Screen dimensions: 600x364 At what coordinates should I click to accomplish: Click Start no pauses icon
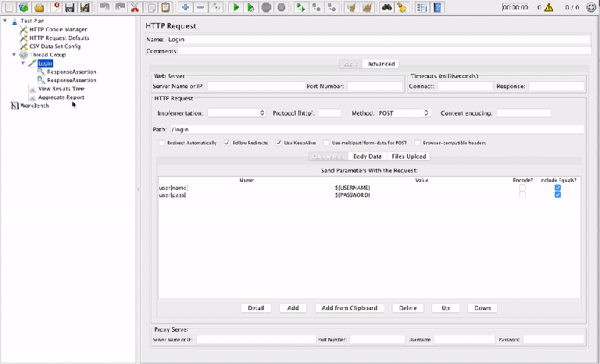click(251, 7)
